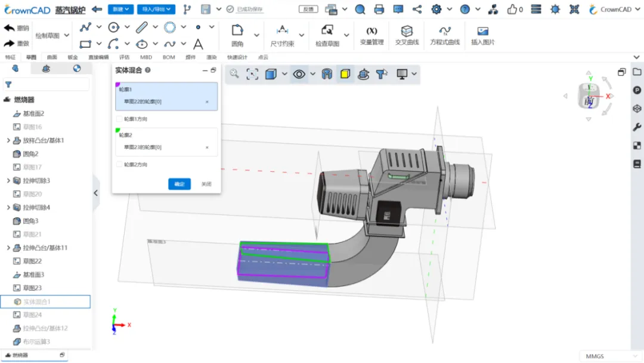Select the ellipse sketch tool
Viewport: 644px width, 363px height.
142,44
